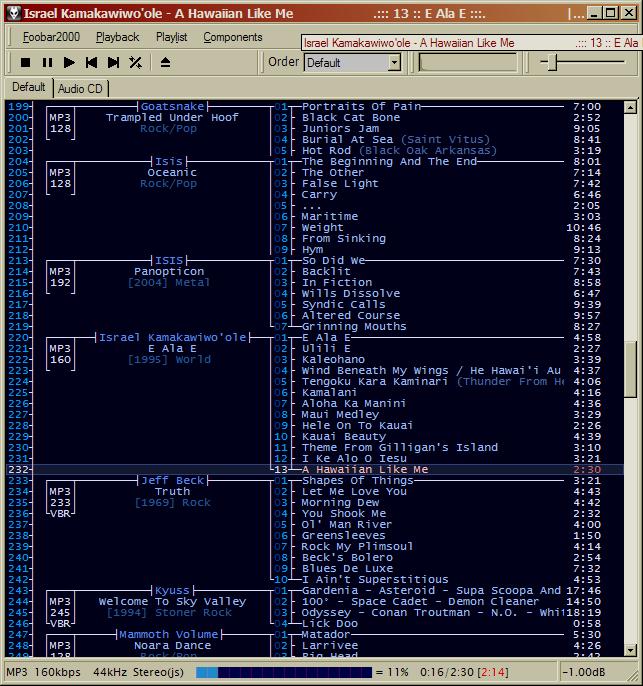This screenshot has height=686, width=643.
Task: Select track 'Shapes Of Things'
Action: pos(357,480)
